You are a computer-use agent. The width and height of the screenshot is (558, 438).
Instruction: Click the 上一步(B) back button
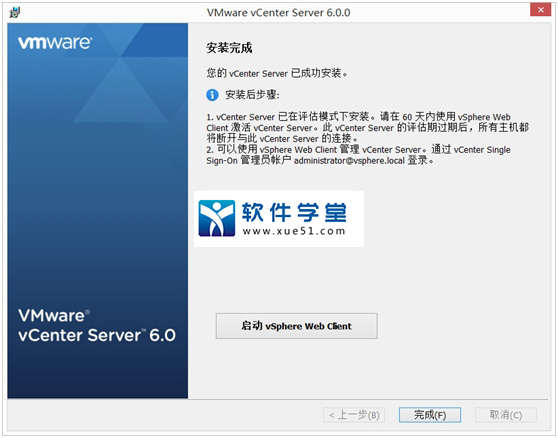pos(354,415)
